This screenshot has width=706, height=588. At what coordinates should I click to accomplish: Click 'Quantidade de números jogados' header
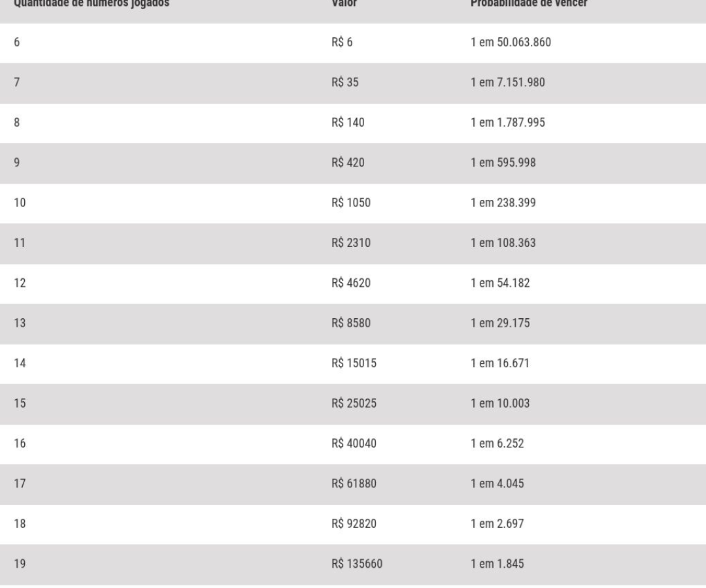point(92,4)
